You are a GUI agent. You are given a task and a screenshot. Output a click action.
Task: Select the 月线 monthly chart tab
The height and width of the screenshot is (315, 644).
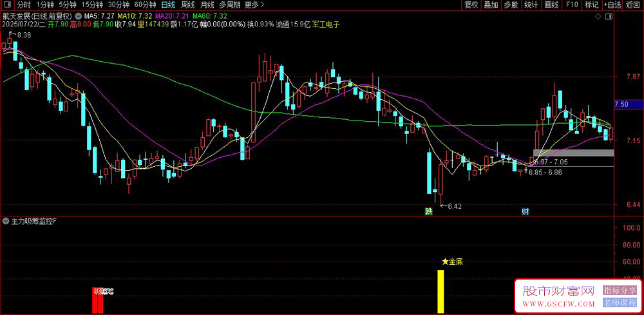[x=207, y=5]
